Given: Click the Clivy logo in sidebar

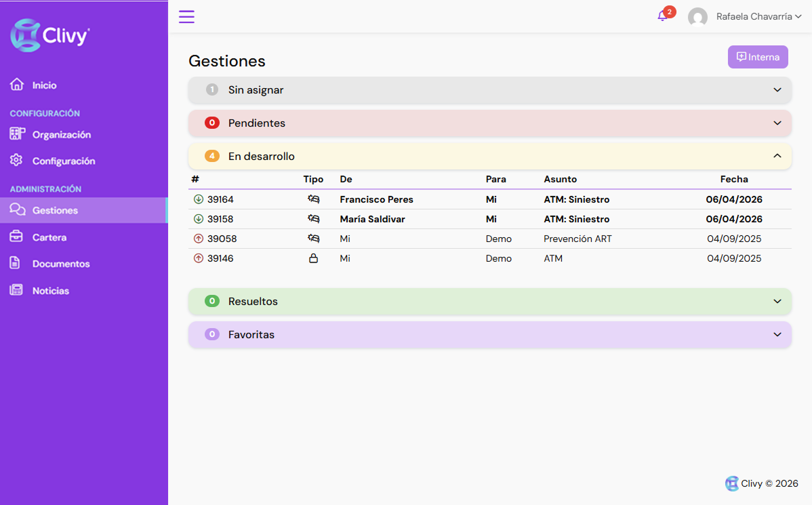Looking at the screenshot, I should (x=50, y=35).
